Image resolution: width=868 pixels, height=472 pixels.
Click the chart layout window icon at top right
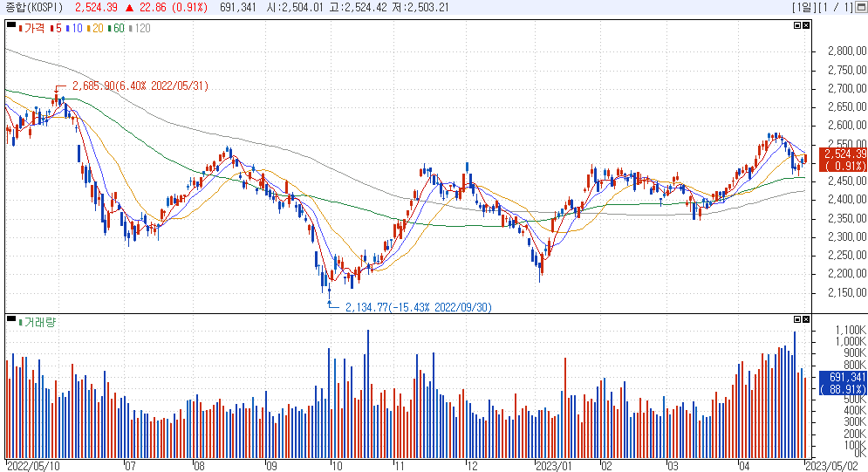pos(861,7)
